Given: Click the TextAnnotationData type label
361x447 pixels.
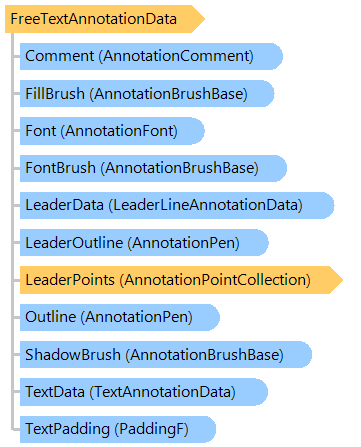Looking at the screenshot, I should tap(163, 392).
